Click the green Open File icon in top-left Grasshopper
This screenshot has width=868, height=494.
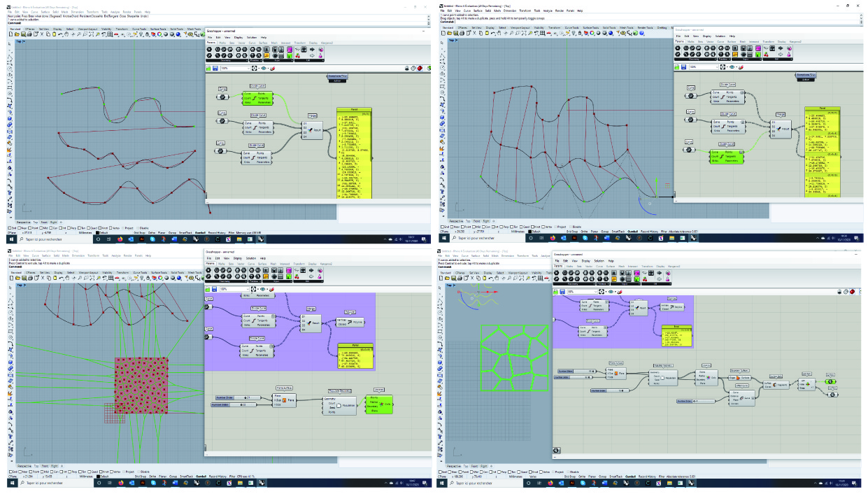(209, 68)
